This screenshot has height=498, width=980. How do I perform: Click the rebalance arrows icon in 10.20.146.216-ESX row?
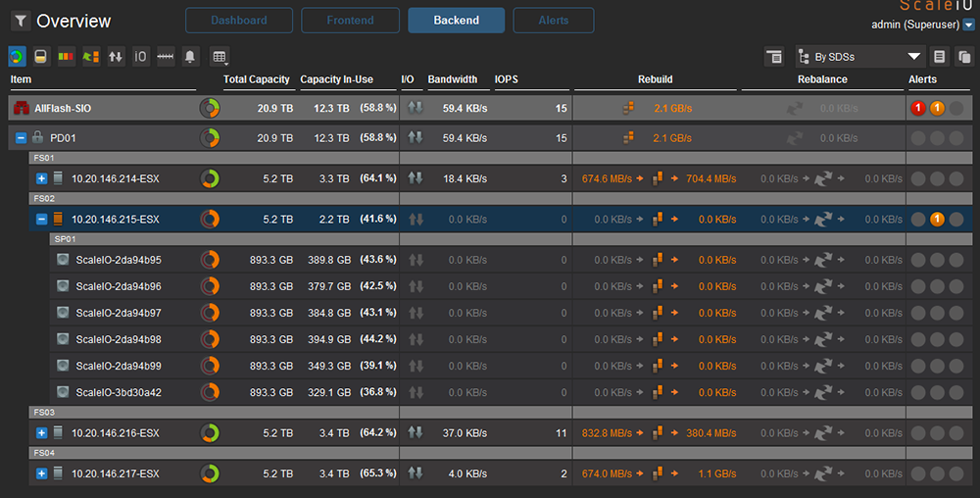(x=823, y=433)
